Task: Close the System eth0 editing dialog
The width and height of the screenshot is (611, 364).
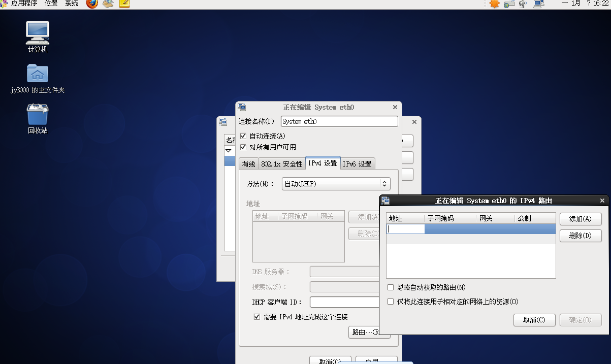Action: pyautogui.click(x=395, y=107)
